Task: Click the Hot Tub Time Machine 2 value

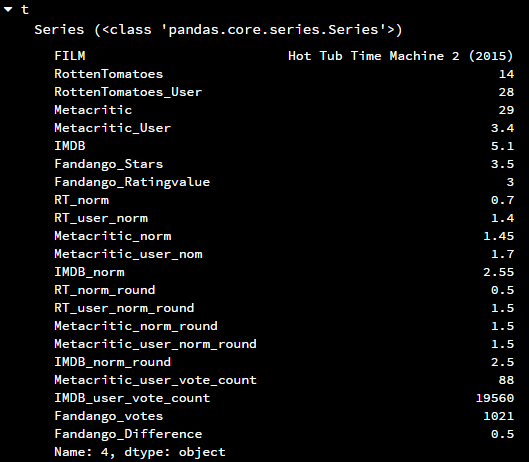Action: coord(401,56)
